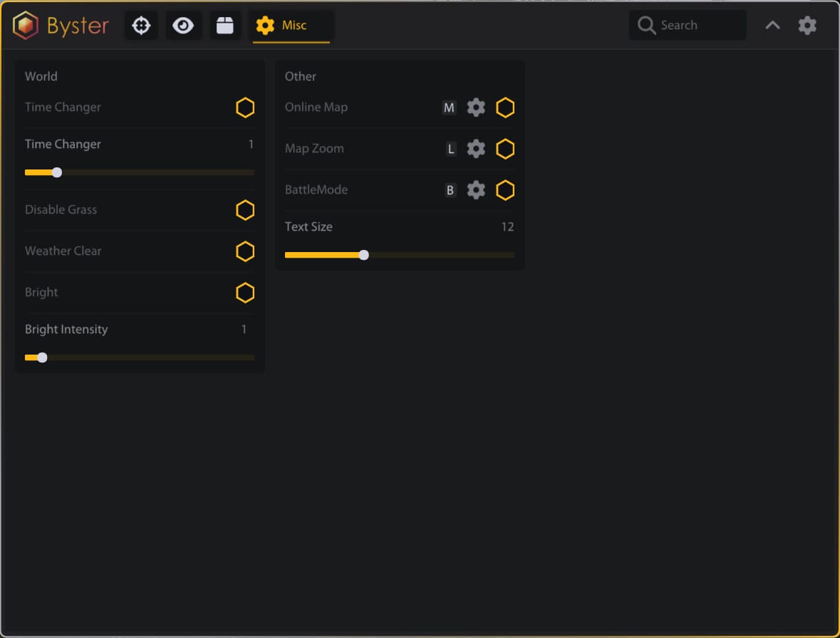Click the Map Zoom L keybind badge
The image size is (840, 638).
[x=450, y=149]
